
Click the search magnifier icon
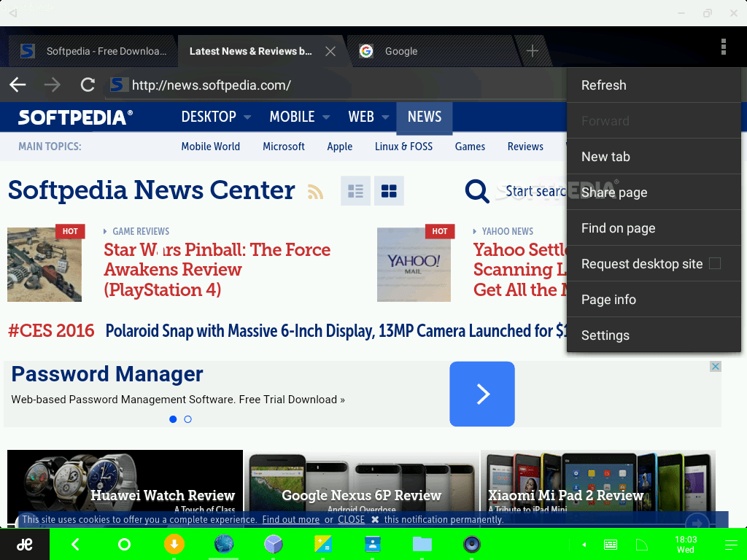point(477,191)
